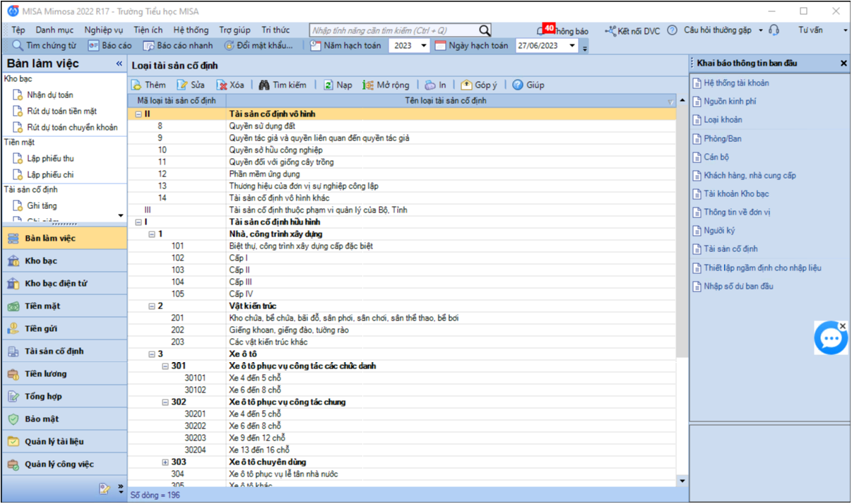Open the Ngày hạch toán date dropdown
The width and height of the screenshot is (852, 504).
572,45
